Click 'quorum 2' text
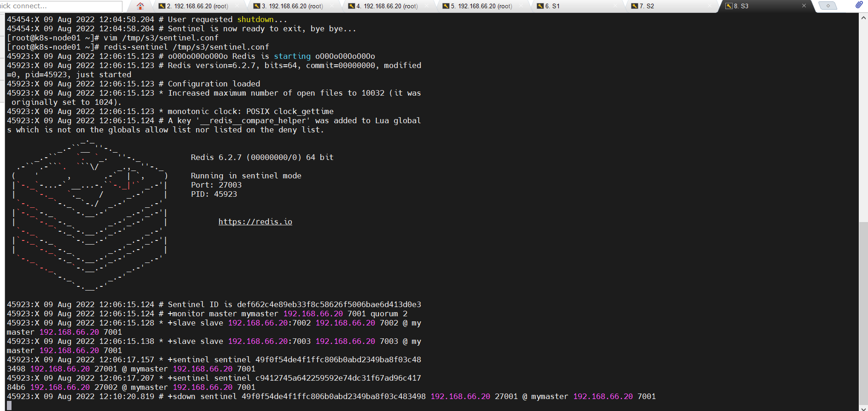Screen dimensions: 868x411 (x=389, y=314)
